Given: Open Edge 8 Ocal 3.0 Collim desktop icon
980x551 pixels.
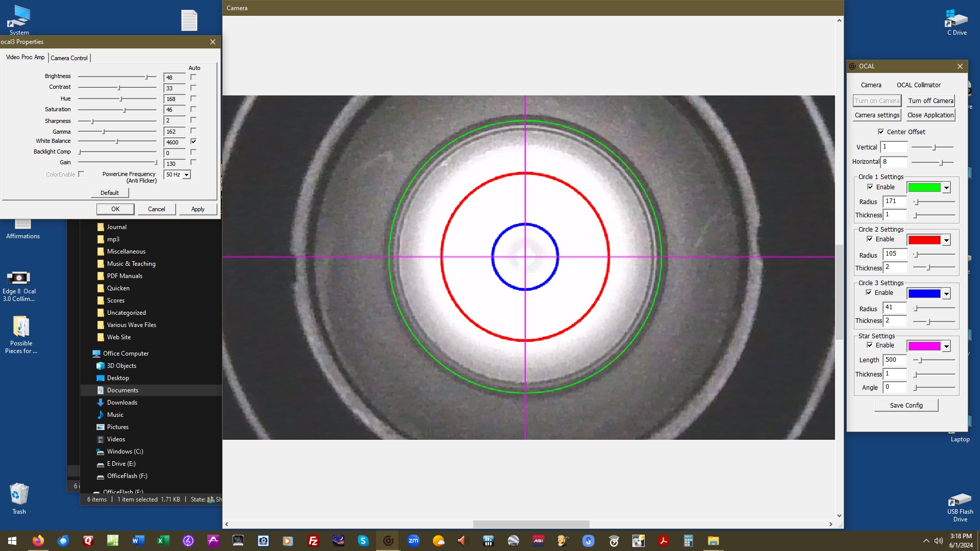Looking at the screenshot, I should coord(19,286).
